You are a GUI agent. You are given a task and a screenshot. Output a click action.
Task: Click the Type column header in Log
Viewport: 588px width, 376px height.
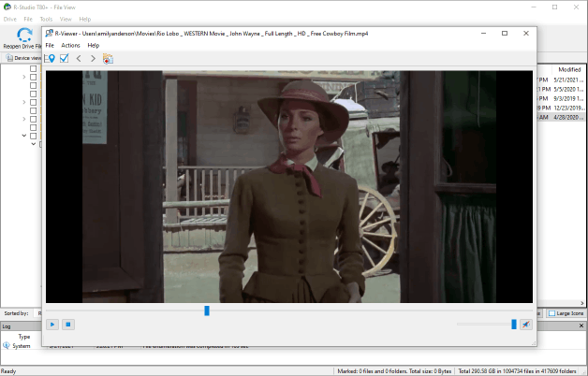[x=24, y=337]
